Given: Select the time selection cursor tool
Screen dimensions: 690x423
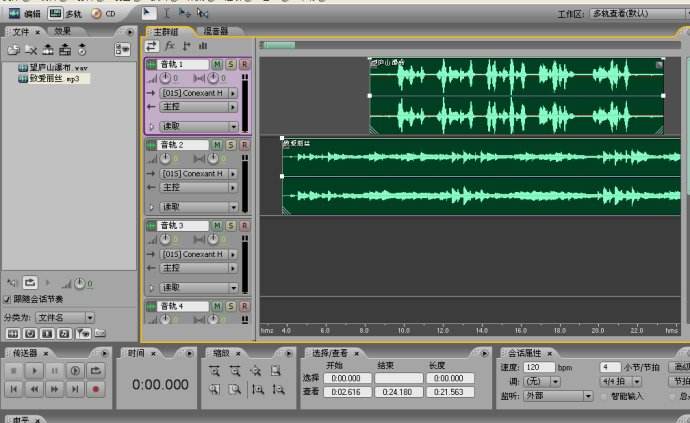Looking at the screenshot, I should pyautogui.click(x=166, y=13).
